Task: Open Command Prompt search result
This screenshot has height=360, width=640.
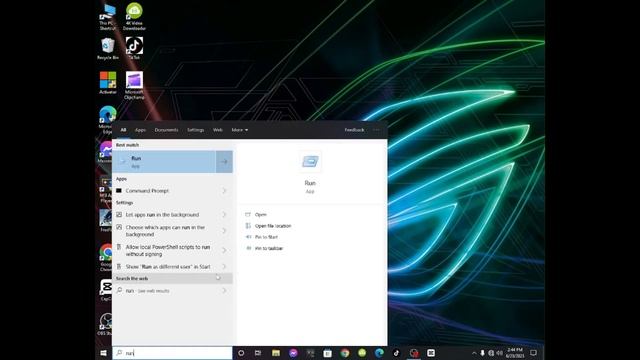Action: click(165, 191)
